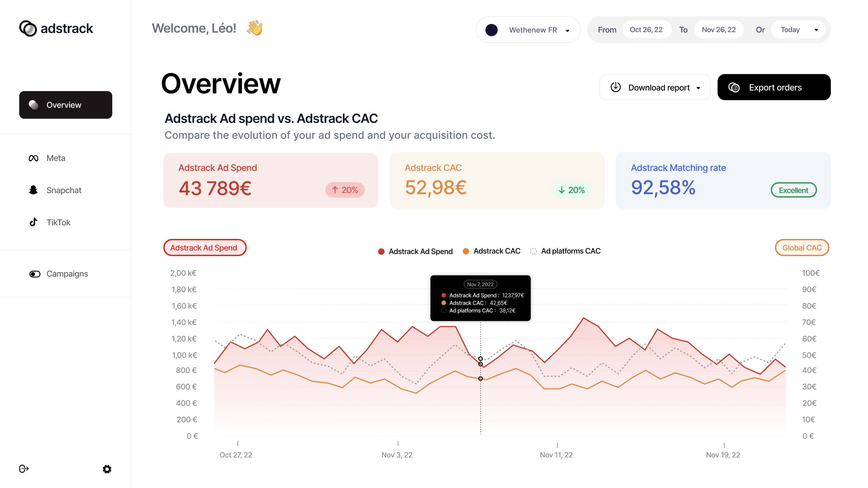868x488 pixels.
Task: Click the adstrack logo icon
Action: pos(28,29)
